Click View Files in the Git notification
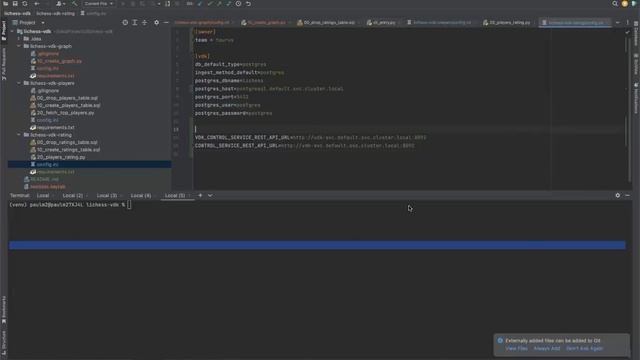The height and width of the screenshot is (360, 640). pyautogui.click(x=516, y=349)
